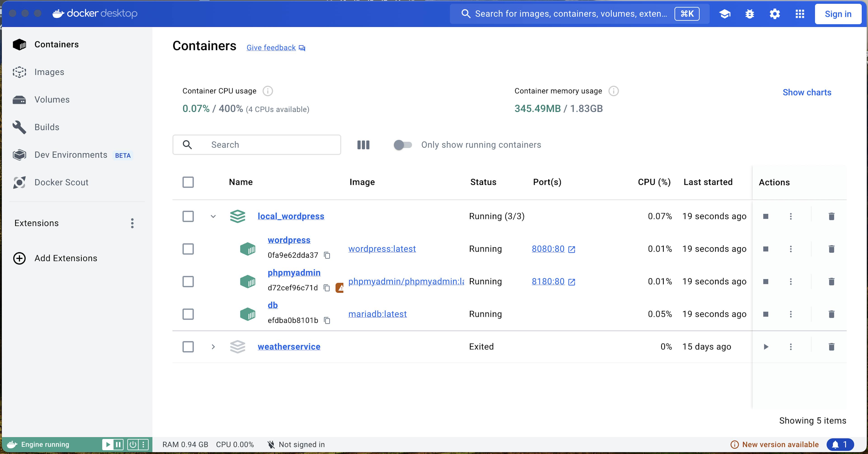Screen dimensions: 868x454
Task: Check the weatherservice row checkbox
Action: tap(188, 347)
